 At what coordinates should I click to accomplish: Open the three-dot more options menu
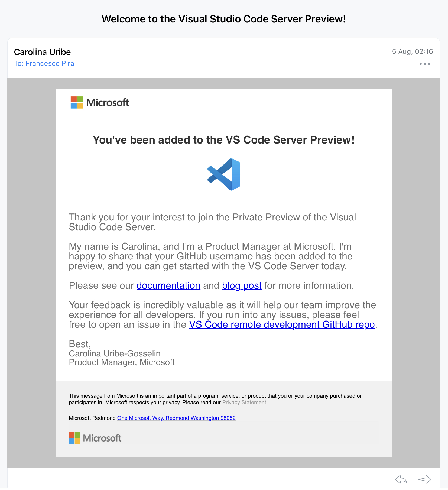425,64
